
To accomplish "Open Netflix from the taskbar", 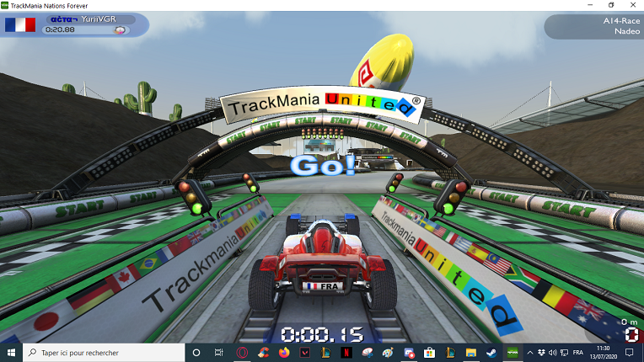I will 346,353.
